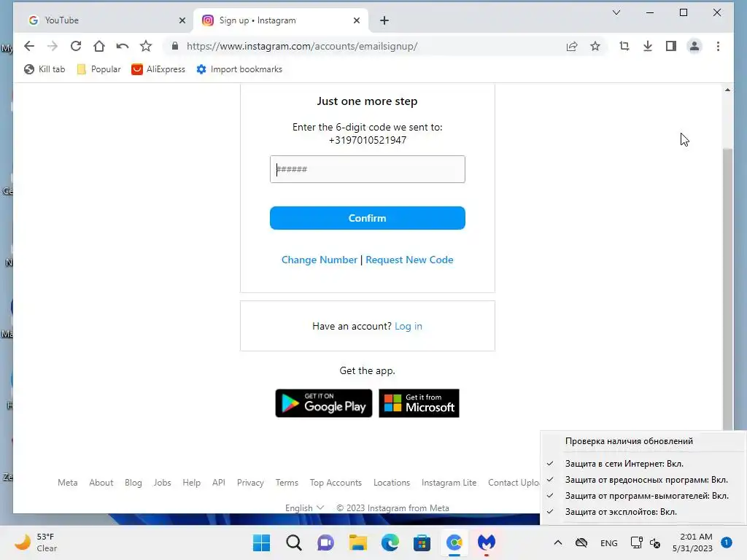This screenshot has width=747, height=560.
Task: Reload the page with the refresh icon
Action: [76, 46]
